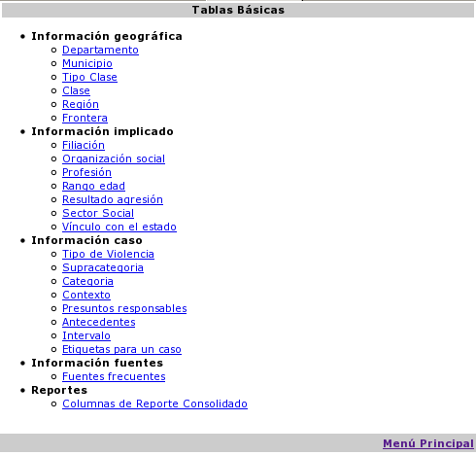Open the Tipo de Violencia link
The height and width of the screenshot is (456, 476).
(x=108, y=254)
